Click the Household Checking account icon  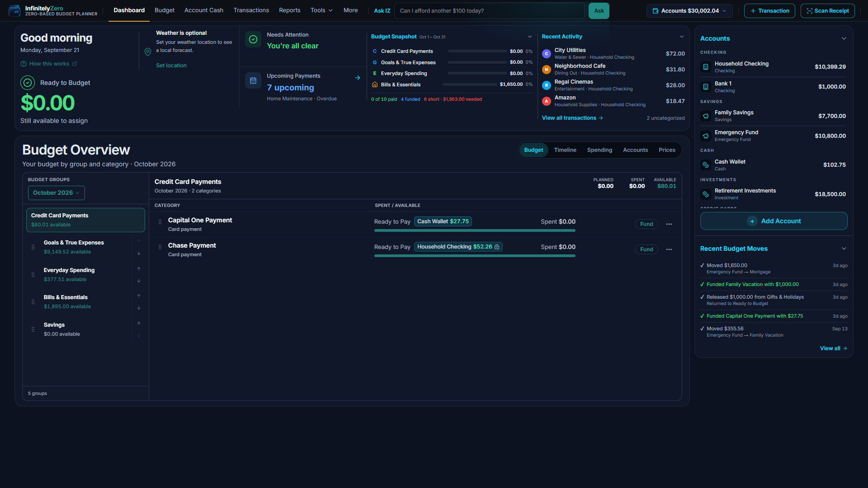[706, 67]
